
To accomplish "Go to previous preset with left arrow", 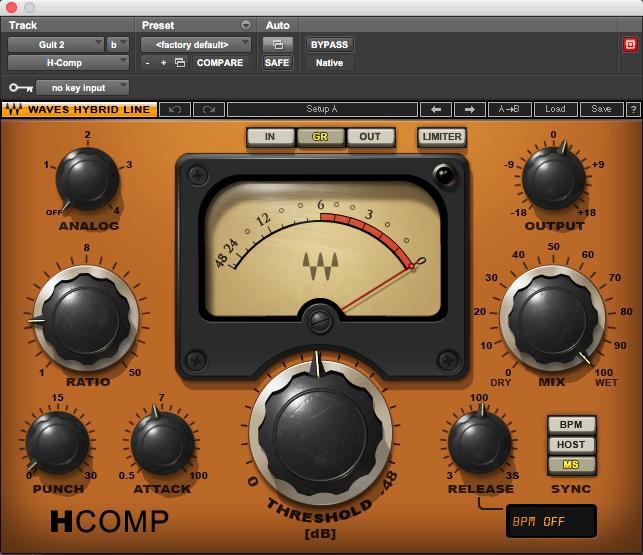I will [436, 110].
